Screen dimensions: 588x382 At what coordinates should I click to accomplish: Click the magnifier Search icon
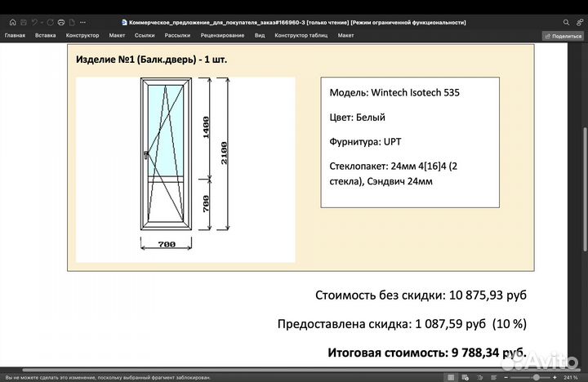pyautogui.click(x=566, y=23)
